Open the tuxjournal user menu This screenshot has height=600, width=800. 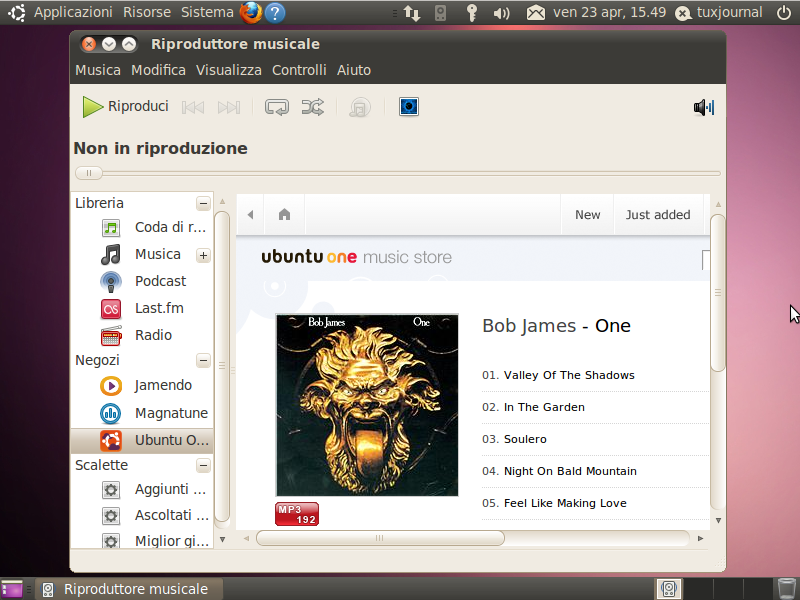(x=718, y=12)
